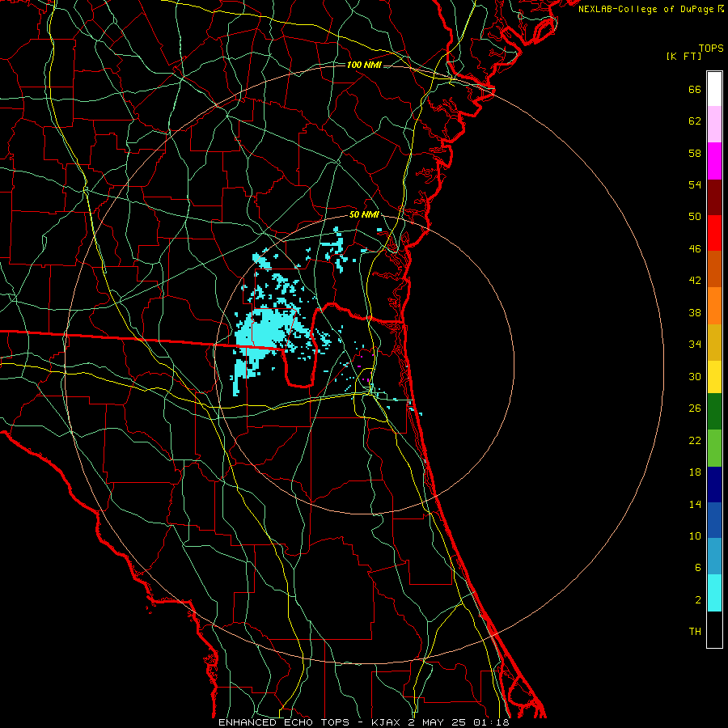Click the legend value 58
The height and width of the screenshot is (728, 728).
click(695, 153)
